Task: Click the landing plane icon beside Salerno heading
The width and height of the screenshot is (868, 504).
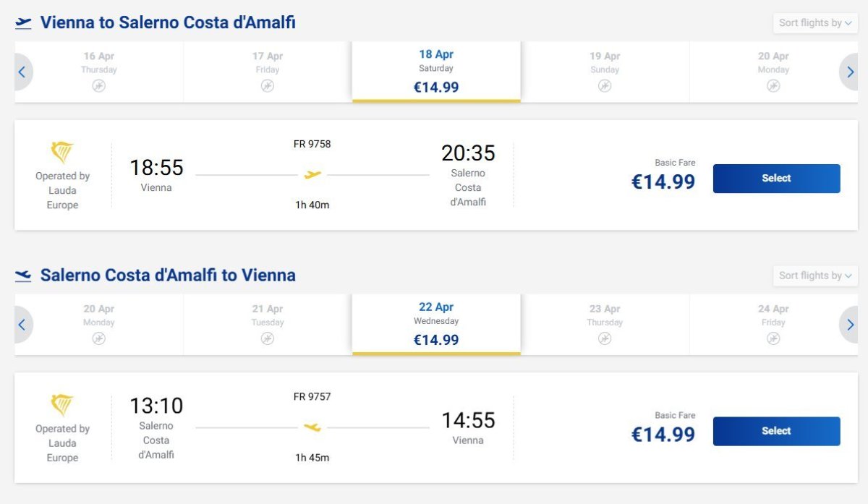Action: pyautogui.click(x=23, y=276)
